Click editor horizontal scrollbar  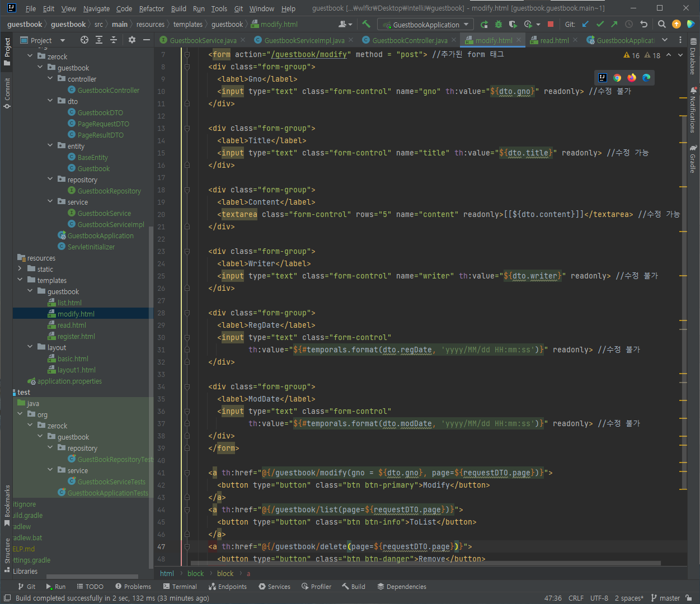425,563
